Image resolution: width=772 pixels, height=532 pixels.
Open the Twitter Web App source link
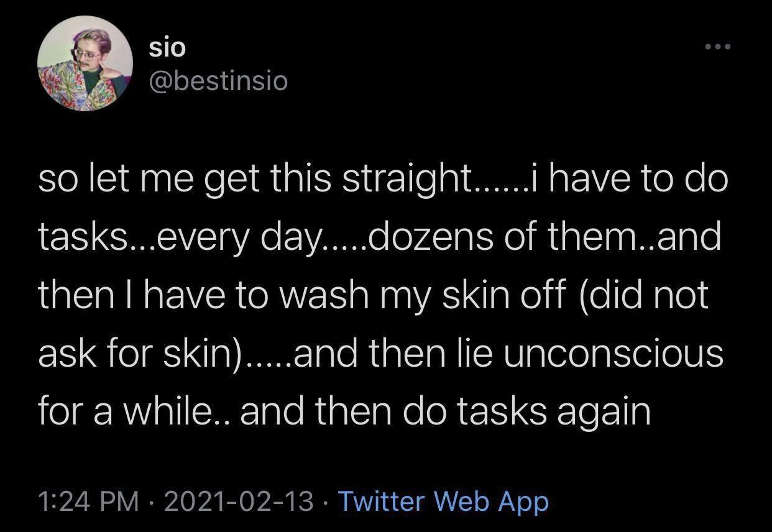(443, 501)
